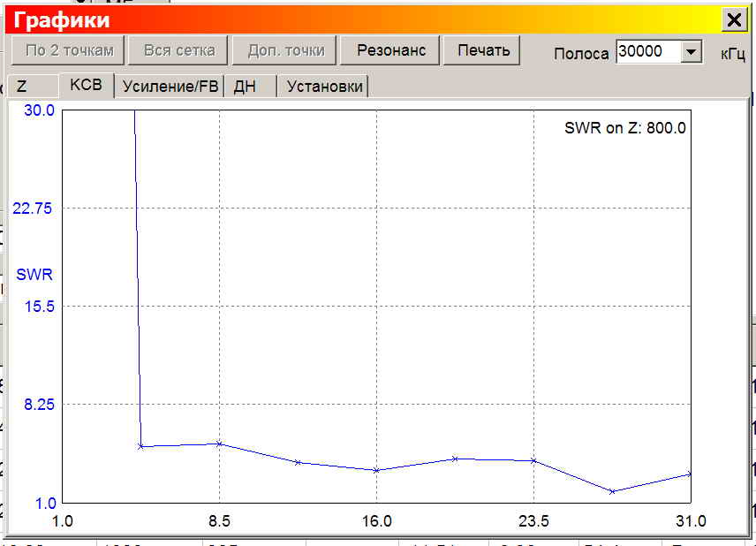Image resolution: width=756 pixels, height=546 pixels.
Task: Click the Доп. точки button
Action: pos(285,50)
